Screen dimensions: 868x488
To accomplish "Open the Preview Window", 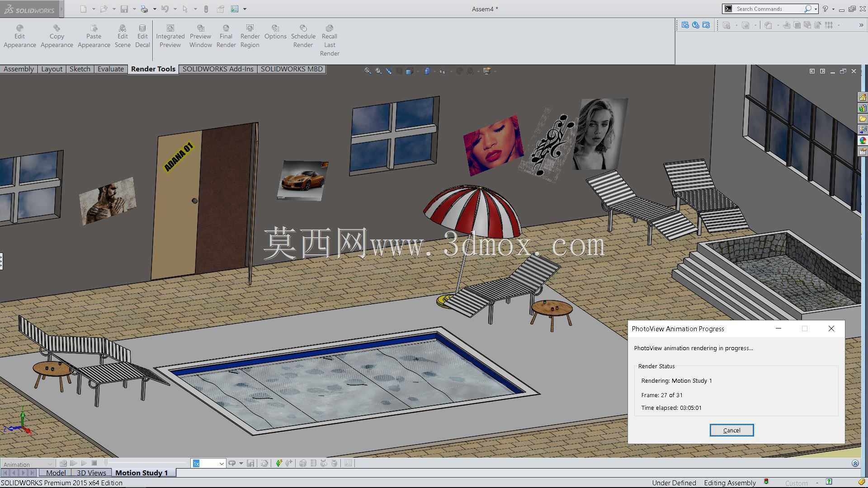I will [200, 36].
